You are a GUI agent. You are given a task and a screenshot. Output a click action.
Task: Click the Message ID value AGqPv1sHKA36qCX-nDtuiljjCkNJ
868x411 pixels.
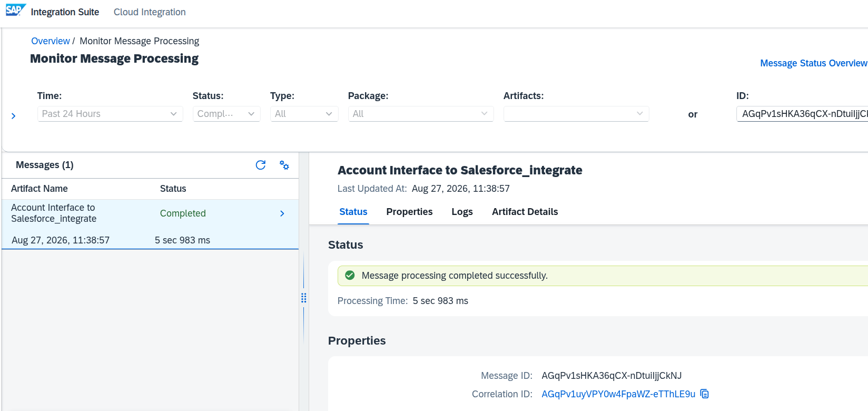pos(611,376)
